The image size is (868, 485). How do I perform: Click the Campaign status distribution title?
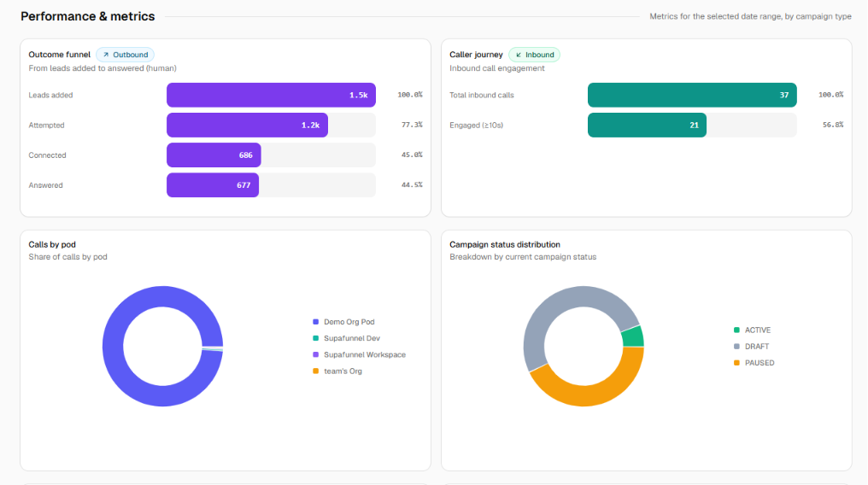click(504, 244)
